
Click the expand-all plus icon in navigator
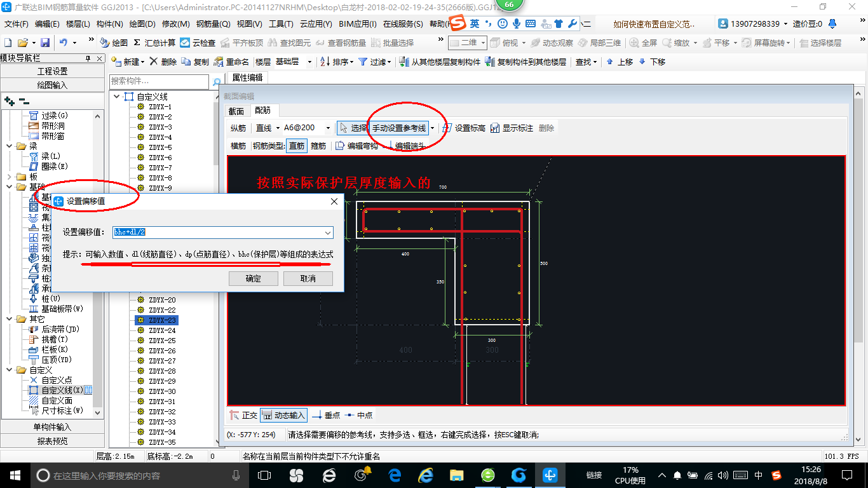click(x=9, y=100)
